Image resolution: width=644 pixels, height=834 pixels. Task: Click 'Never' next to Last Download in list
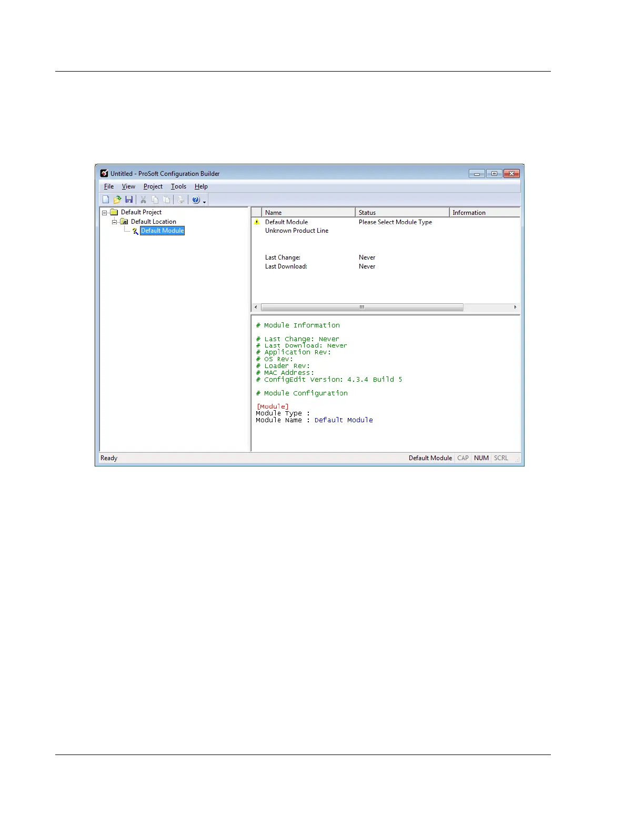pyautogui.click(x=367, y=266)
